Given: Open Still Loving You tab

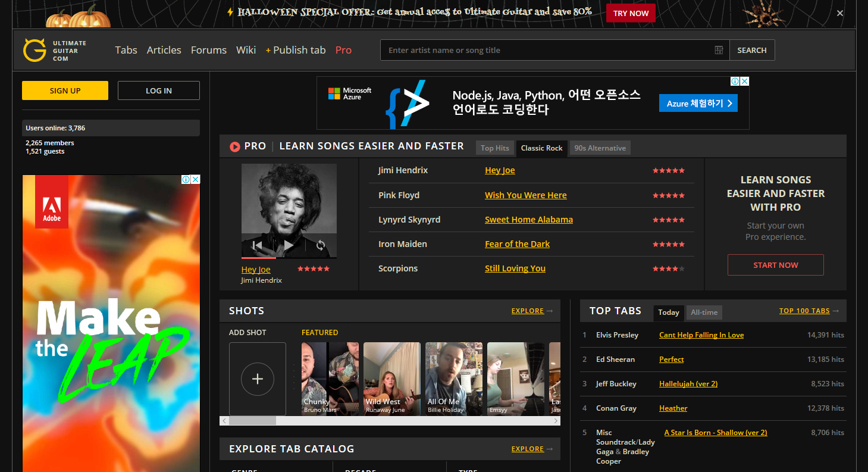Looking at the screenshot, I should pos(515,268).
